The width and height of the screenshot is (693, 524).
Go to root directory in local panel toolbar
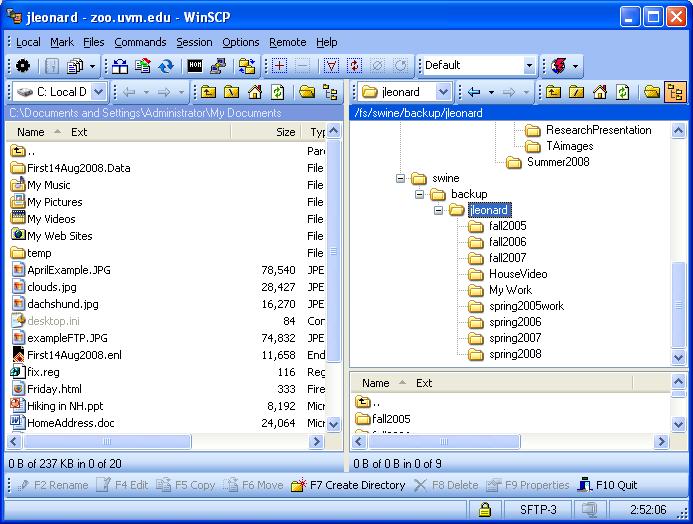pyautogui.click(x=232, y=92)
